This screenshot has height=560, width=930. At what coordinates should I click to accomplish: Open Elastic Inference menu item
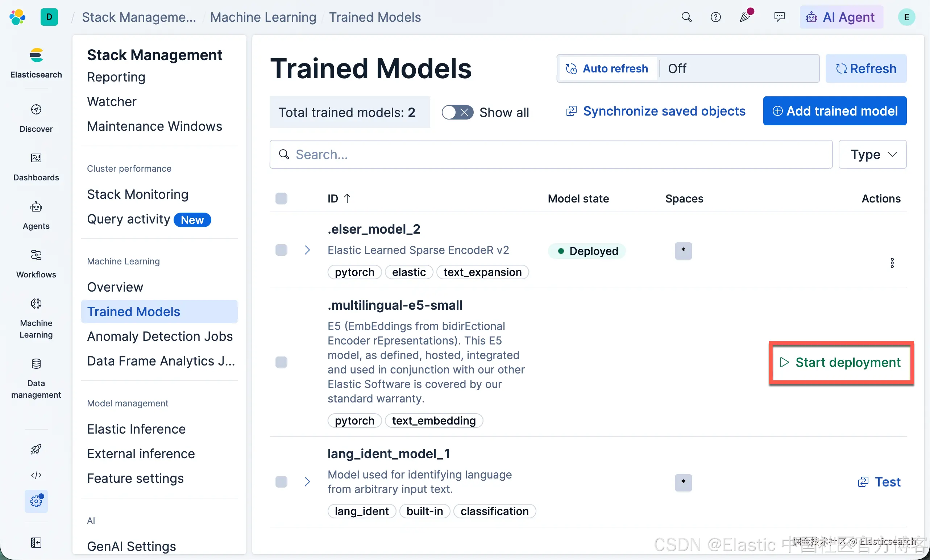point(136,429)
